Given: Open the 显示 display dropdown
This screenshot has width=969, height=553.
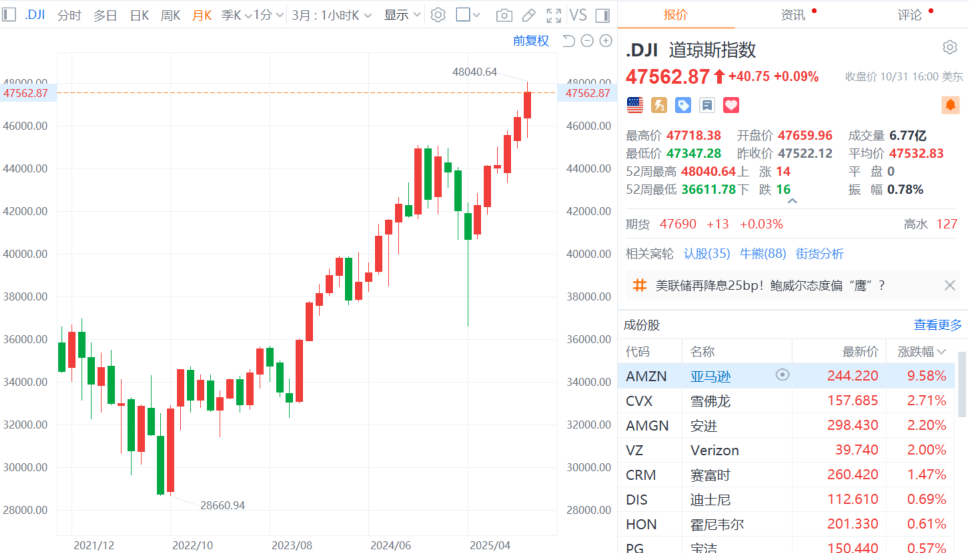Looking at the screenshot, I should tap(402, 15).
